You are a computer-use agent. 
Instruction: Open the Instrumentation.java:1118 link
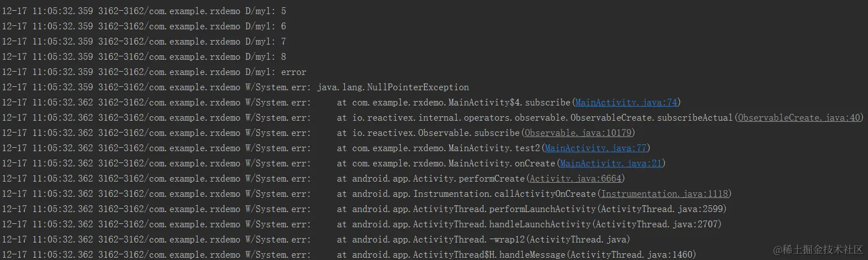click(x=664, y=194)
